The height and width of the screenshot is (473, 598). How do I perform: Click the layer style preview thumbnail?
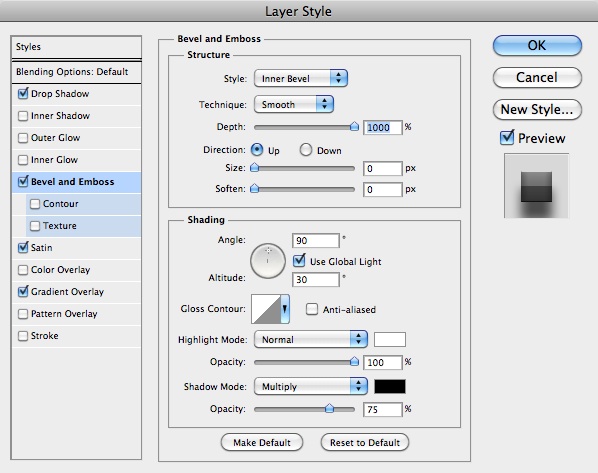536,186
